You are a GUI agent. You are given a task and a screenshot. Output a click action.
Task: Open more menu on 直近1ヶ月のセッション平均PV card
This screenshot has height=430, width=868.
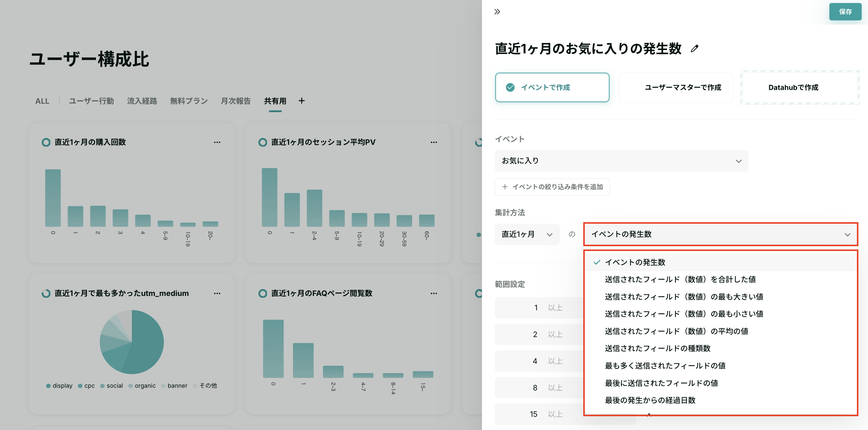tap(434, 142)
